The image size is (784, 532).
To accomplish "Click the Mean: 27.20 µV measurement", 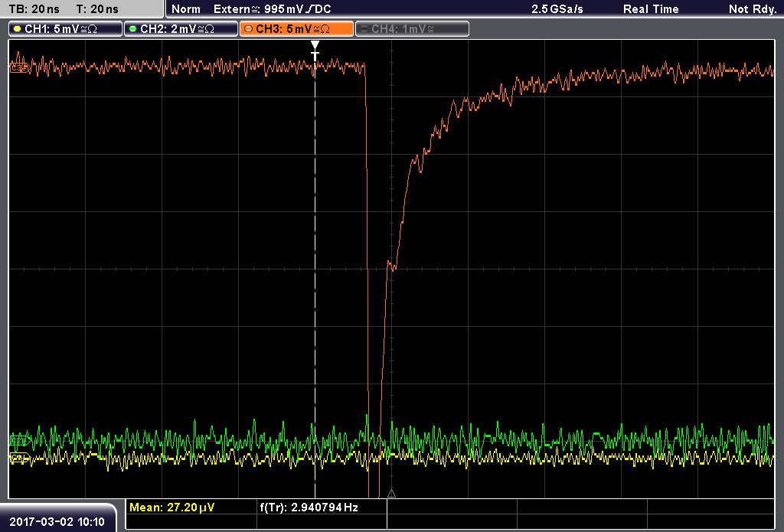I will pos(172,508).
